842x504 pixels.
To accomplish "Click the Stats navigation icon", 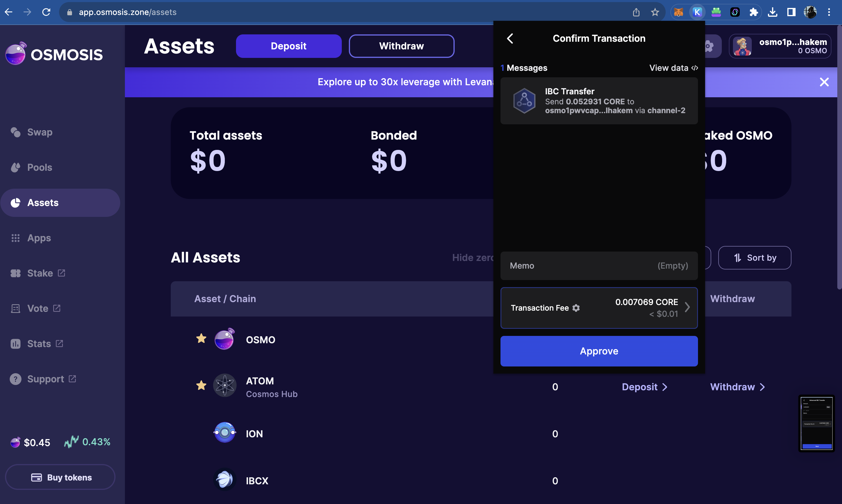I will 16,344.
